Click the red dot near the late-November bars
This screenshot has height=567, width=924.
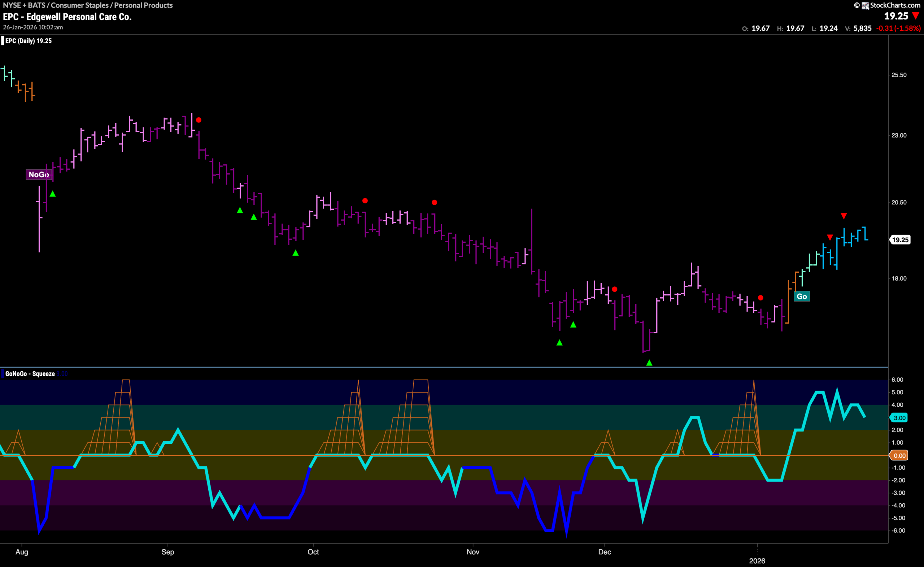point(615,289)
